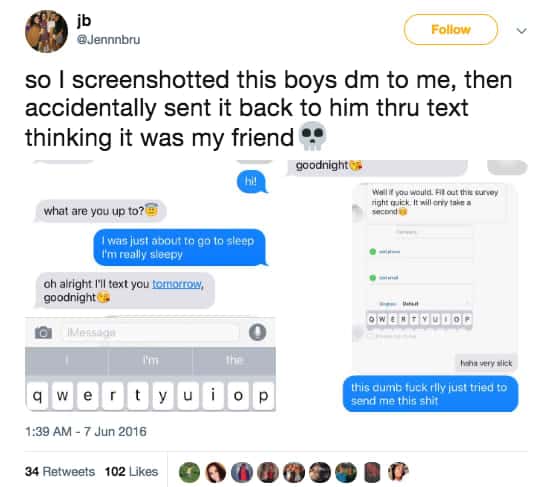View the 34 Retweets list
552x487 pixels.
tap(60, 472)
